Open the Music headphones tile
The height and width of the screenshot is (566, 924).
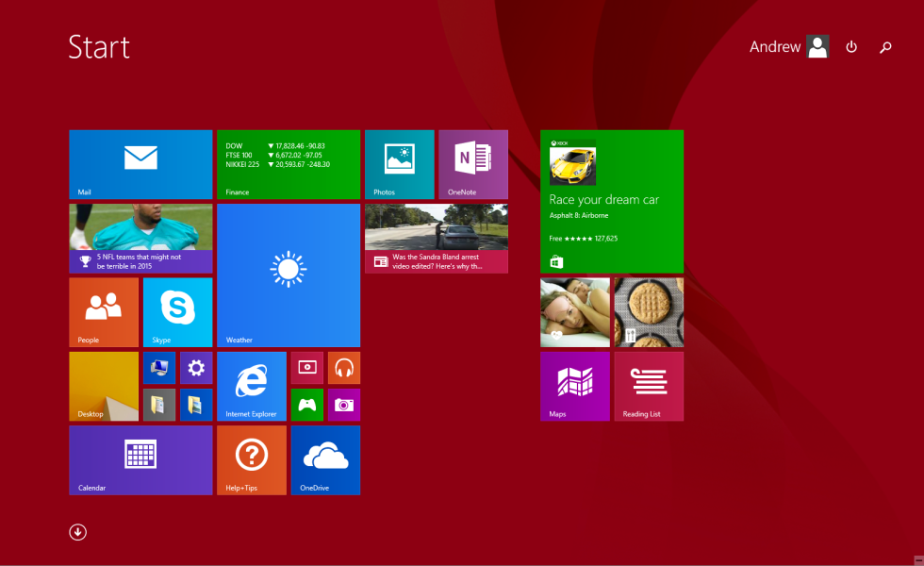(344, 368)
